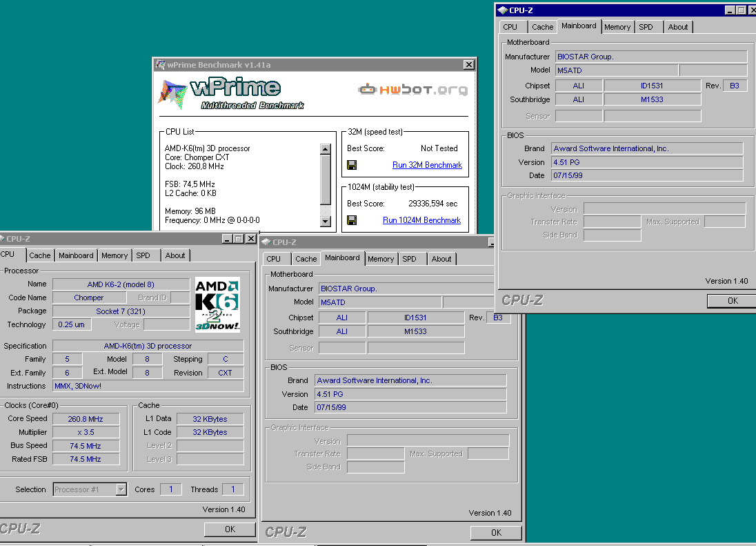Click the Multiplier x 3.5 field
Screen dimensions: 756x546
click(86, 433)
